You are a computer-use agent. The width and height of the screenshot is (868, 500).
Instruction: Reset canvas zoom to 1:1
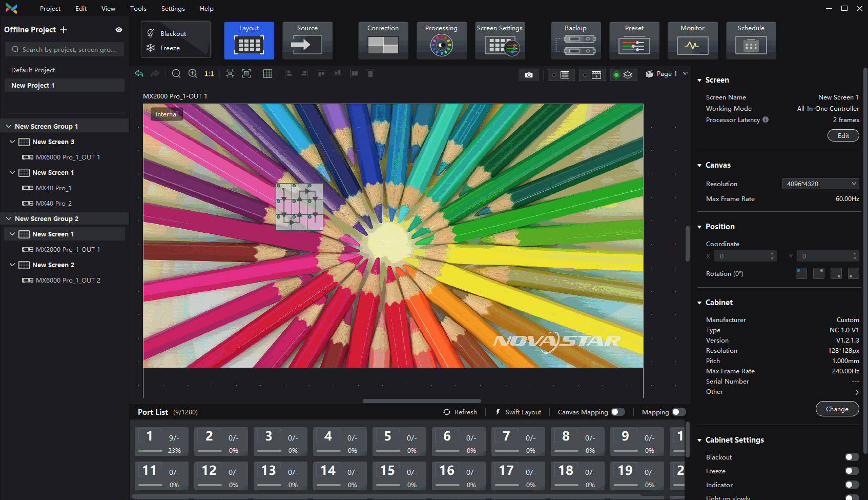tap(209, 74)
